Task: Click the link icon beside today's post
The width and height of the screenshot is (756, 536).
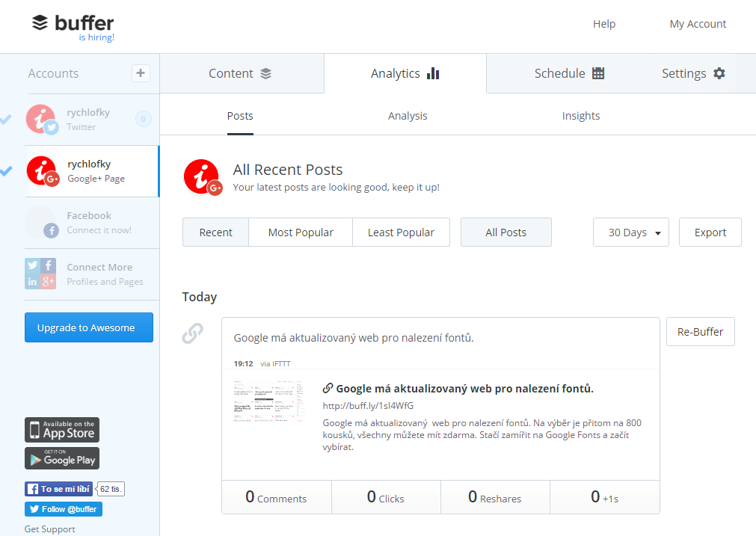Action: click(192, 333)
